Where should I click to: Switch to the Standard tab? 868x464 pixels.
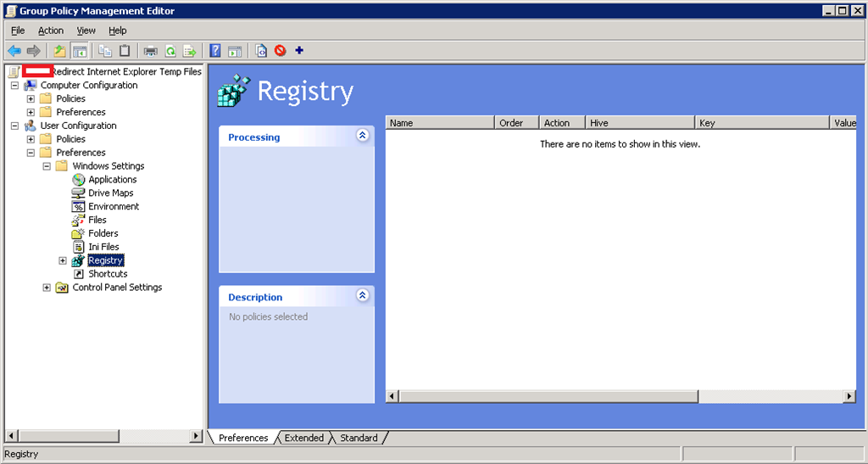tap(359, 438)
